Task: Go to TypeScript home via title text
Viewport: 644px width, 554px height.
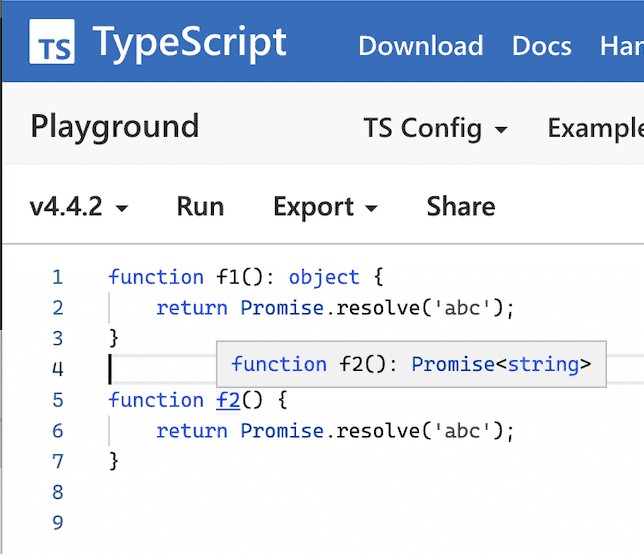Action: click(x=190, y=43)
